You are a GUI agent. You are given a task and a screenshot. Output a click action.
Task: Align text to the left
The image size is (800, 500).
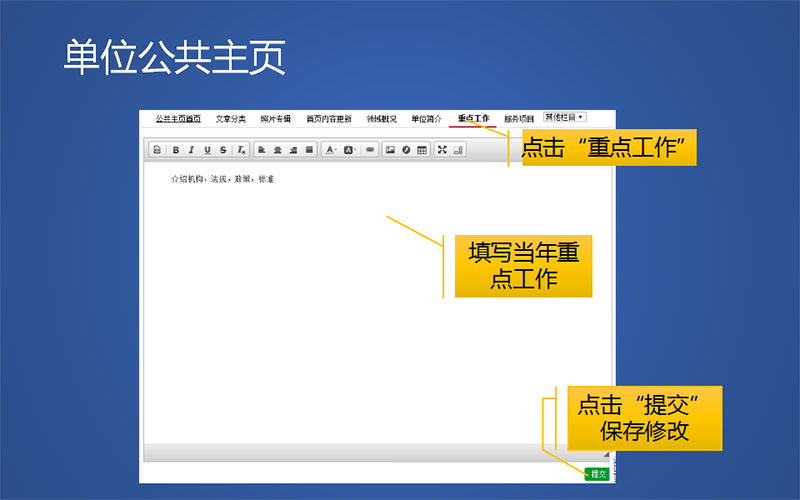click(x=261, y=150)
